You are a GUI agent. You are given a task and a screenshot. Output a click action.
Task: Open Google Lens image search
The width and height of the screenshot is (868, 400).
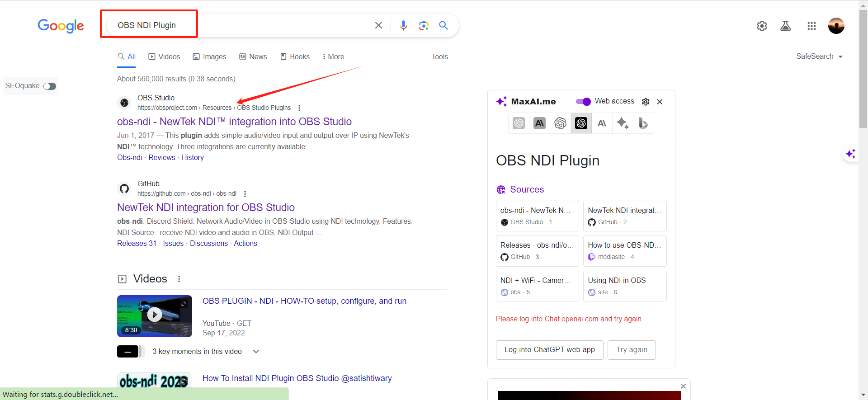[424, 26]
